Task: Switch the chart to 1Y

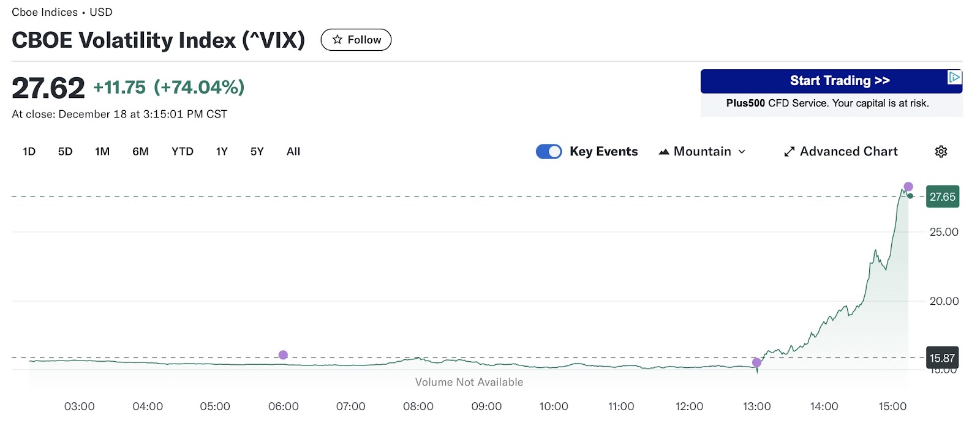Action: [222, 152]
